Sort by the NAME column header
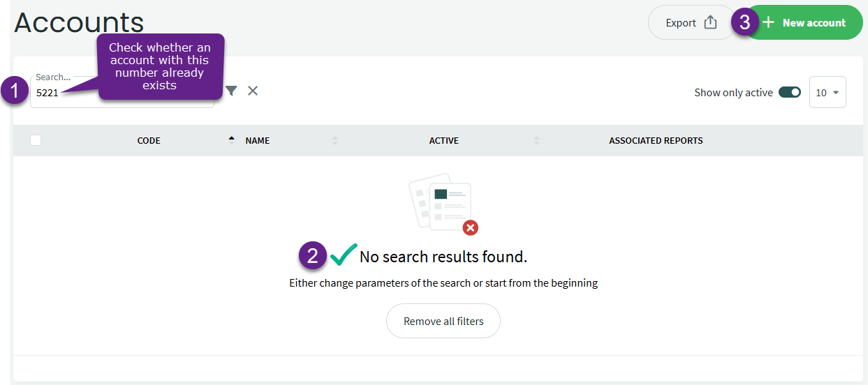 click(258, 140)
